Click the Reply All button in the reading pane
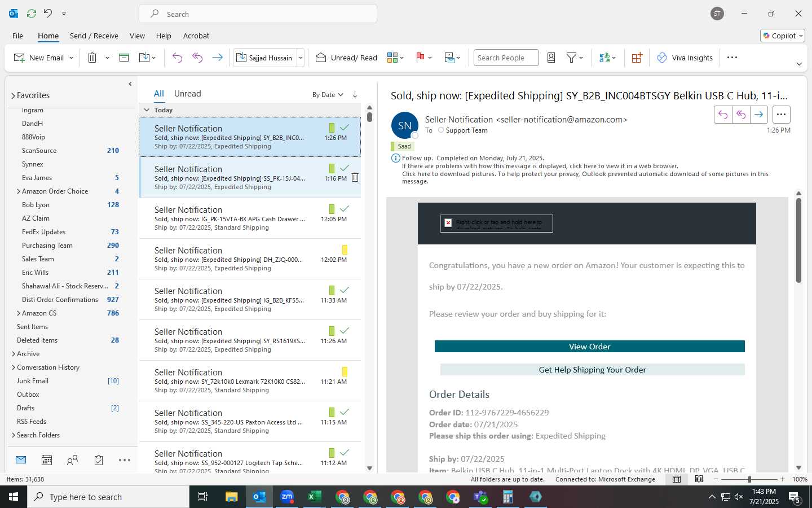812x508 pixels. point(741,115)
